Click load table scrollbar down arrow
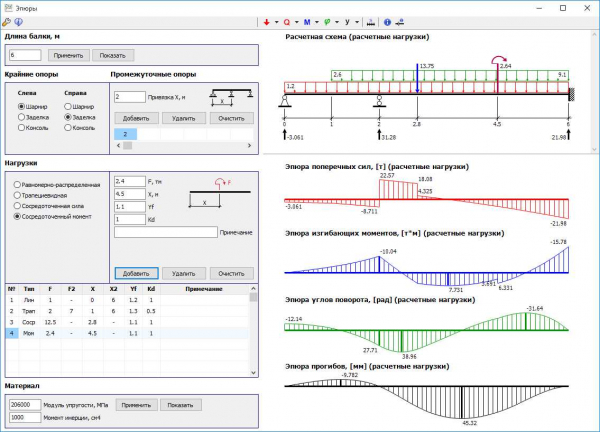The width and height of the screenshot is (600, 432). point(253,373)
